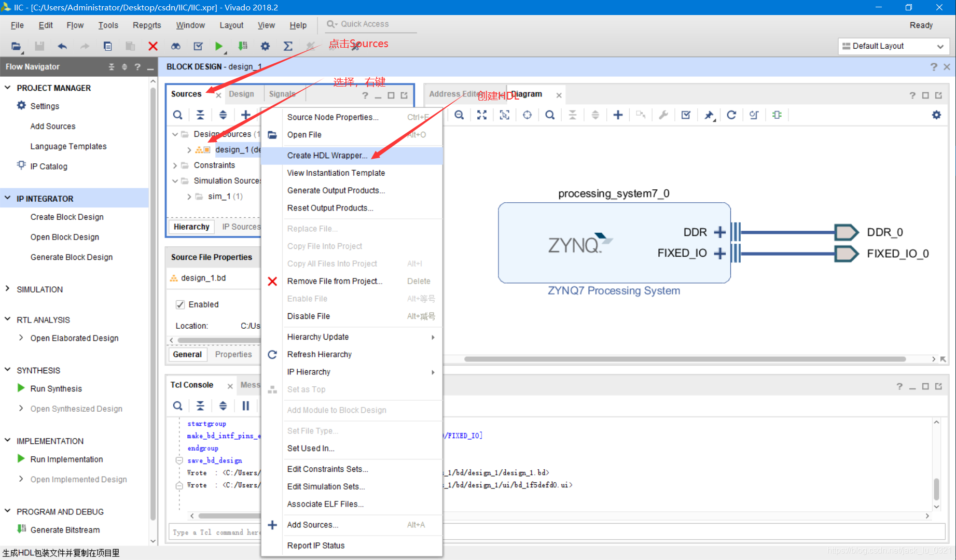Click the binoculars Find icon

pyautogui.click(x=176, y=46)
